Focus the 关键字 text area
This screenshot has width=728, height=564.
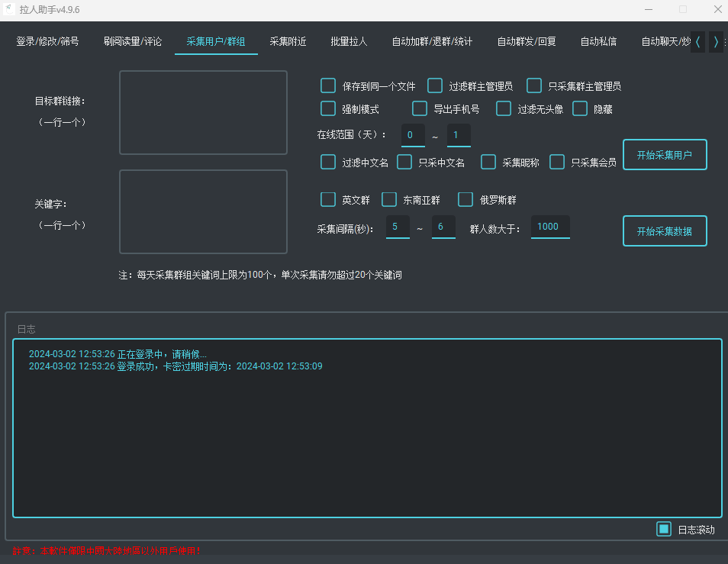[203, 211]
